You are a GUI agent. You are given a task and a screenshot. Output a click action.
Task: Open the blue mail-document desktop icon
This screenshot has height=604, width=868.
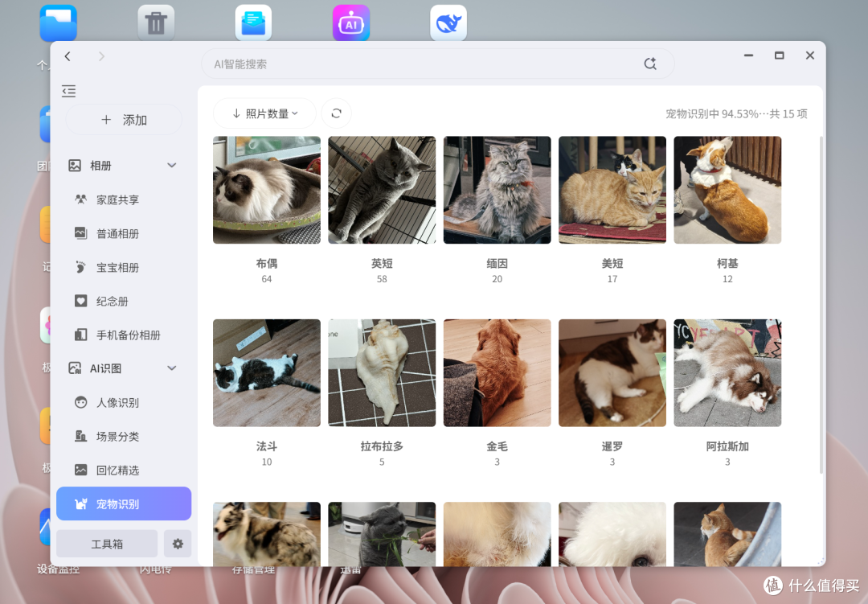(253, 23)
